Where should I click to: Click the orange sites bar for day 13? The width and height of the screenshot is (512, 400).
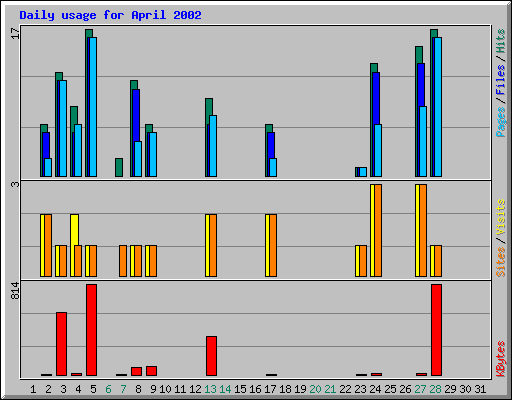213,245
